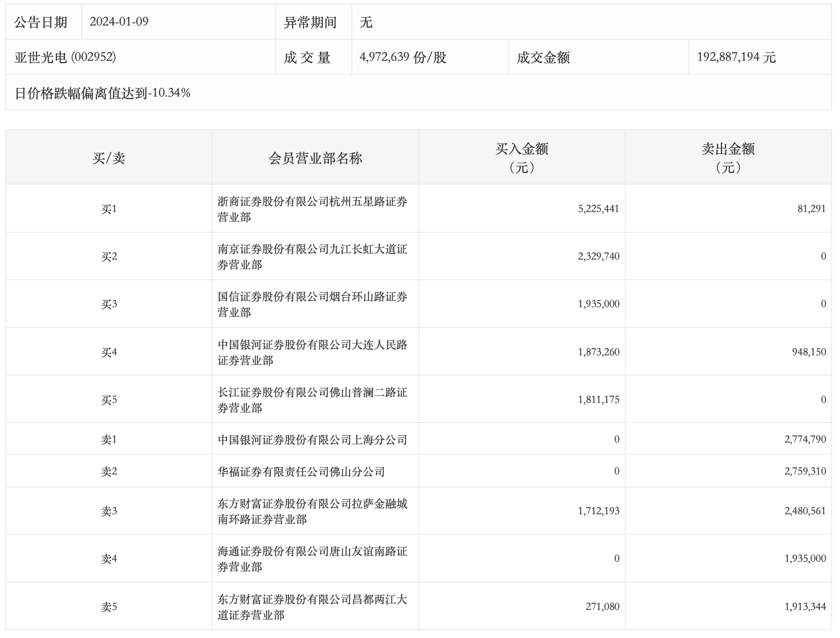Select sell amount 1,913,344
Image resolution: width=840 pixels, height=638 pixels.
pyautogui.click(x=805, y=607)
